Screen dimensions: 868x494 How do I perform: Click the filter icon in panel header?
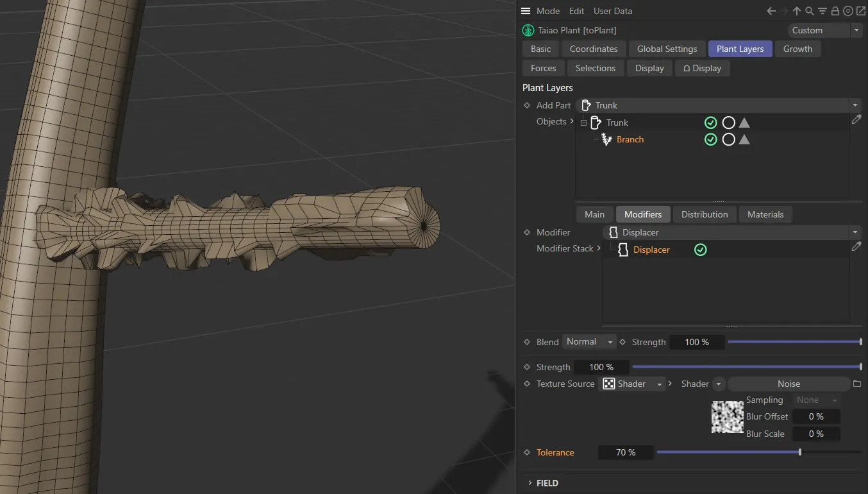[x=822, y=11]
